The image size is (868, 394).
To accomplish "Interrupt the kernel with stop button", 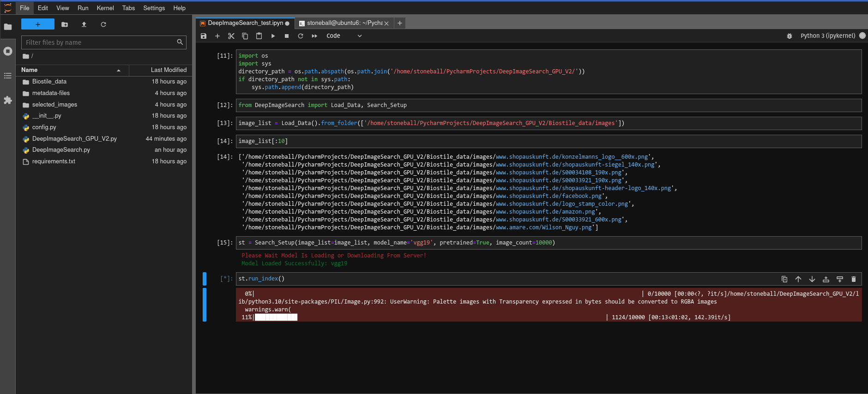I will tap(287, 36).
